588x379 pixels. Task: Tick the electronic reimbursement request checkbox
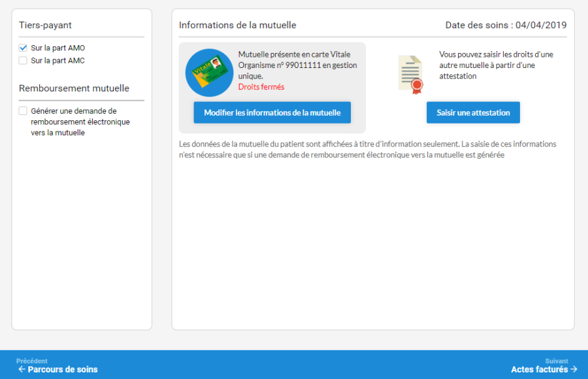coord(23,111)
